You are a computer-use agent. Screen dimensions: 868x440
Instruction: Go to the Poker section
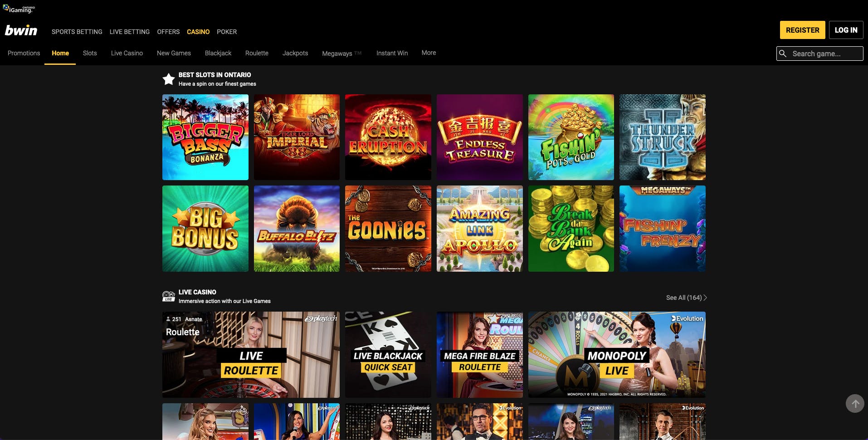pyautogui.click(x=227, y=32)
